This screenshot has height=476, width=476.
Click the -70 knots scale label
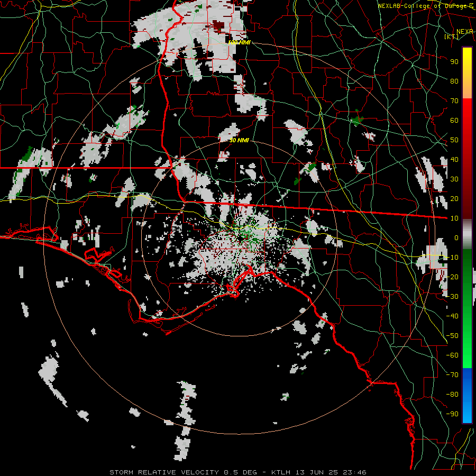[452, 375]
